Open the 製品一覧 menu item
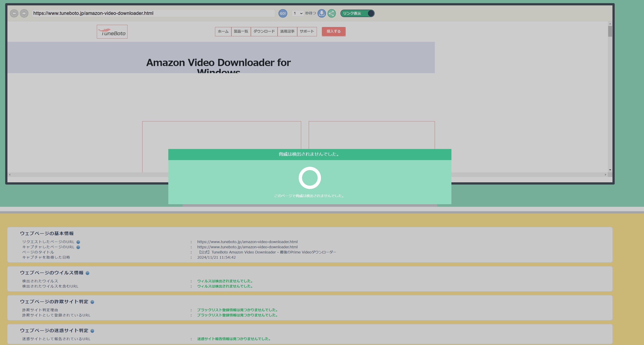 [x=241, y=31]
